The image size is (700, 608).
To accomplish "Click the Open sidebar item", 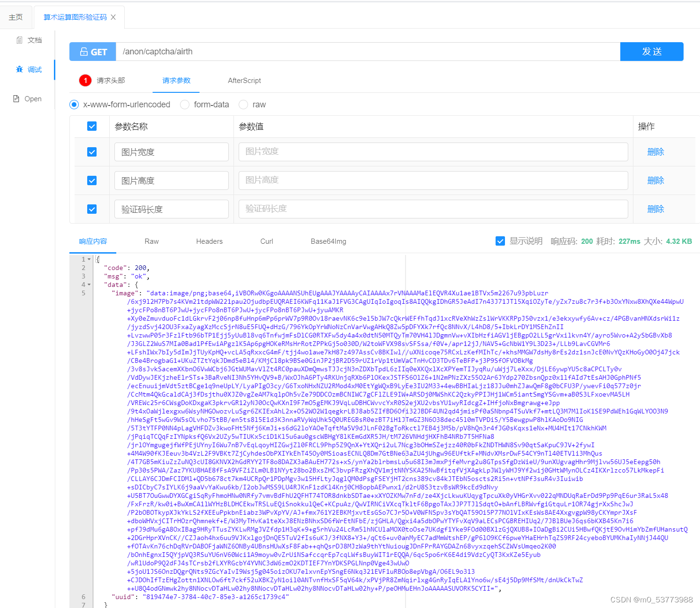I will (28, 98).
